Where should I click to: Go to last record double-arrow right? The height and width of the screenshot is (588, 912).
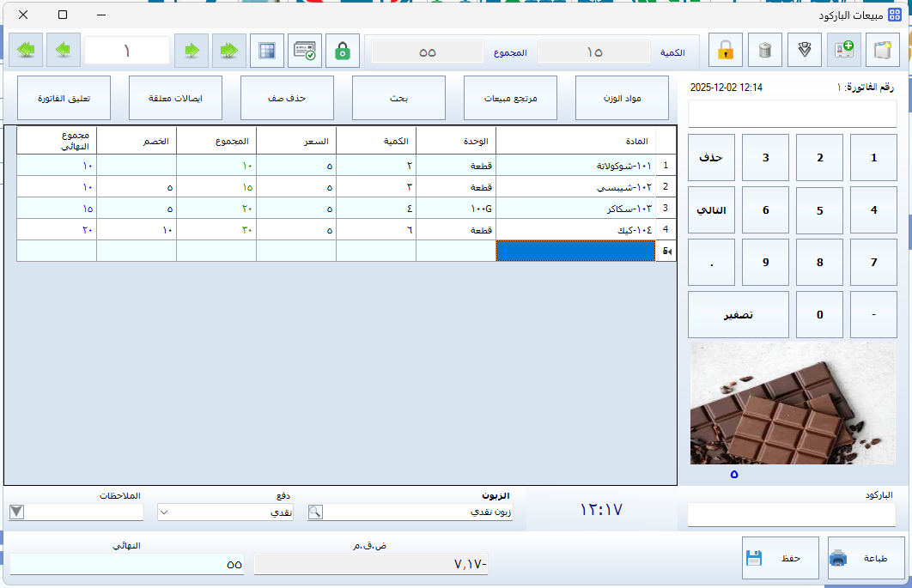click(228, 51)
